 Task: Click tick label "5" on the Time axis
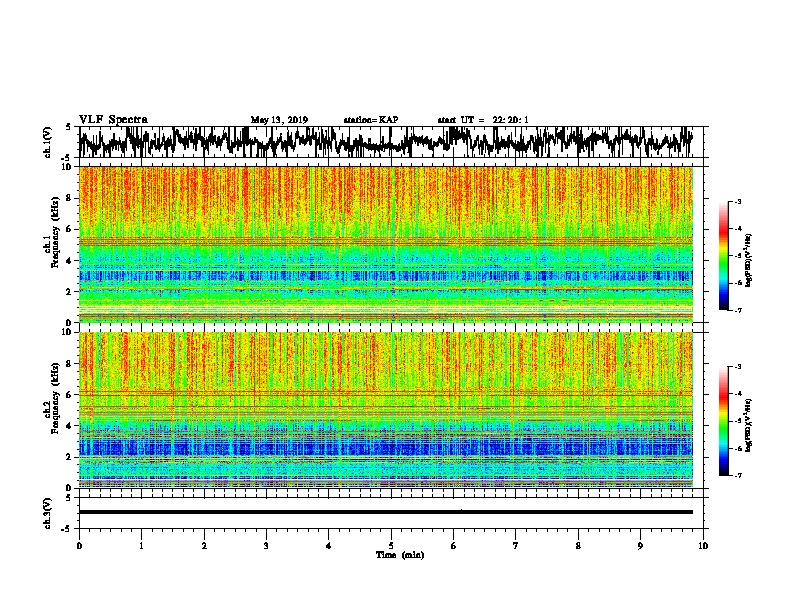pyautogui.click(x=391, y=545)
